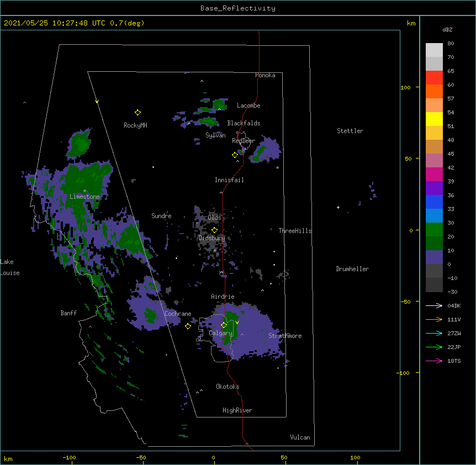Select the blue 36 dBZ color swatch

(434, 202)
